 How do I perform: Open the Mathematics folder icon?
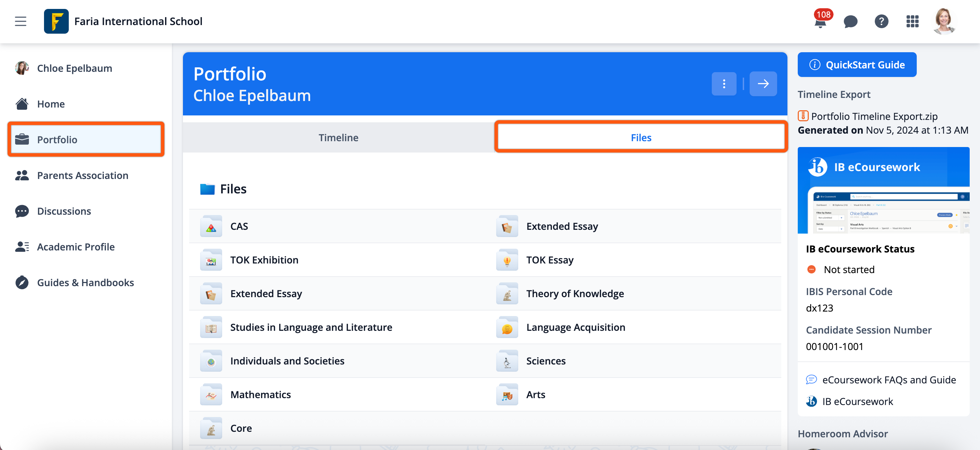point(211,395)
